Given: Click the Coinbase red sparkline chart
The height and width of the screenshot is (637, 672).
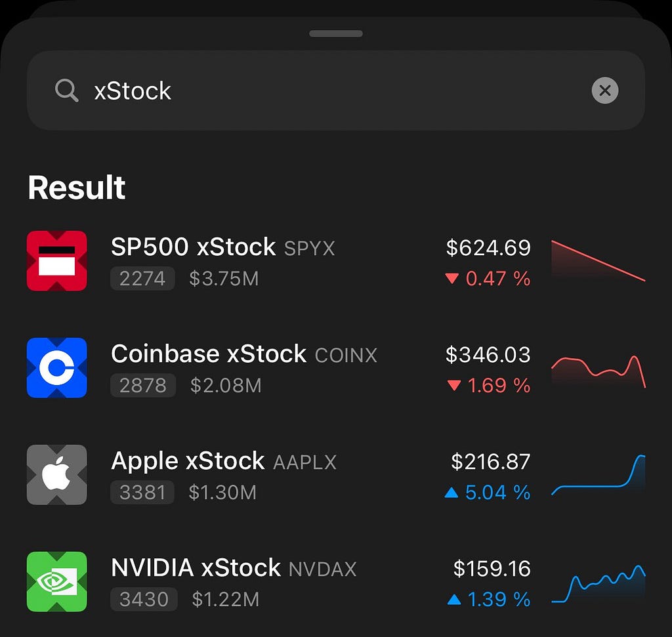Looking at the screenshot, I should tap(598, 371).
